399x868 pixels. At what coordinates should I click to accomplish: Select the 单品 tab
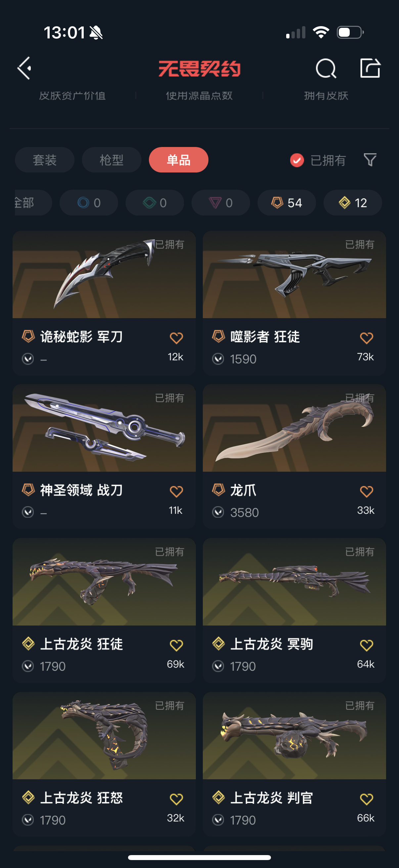point(178,160)
